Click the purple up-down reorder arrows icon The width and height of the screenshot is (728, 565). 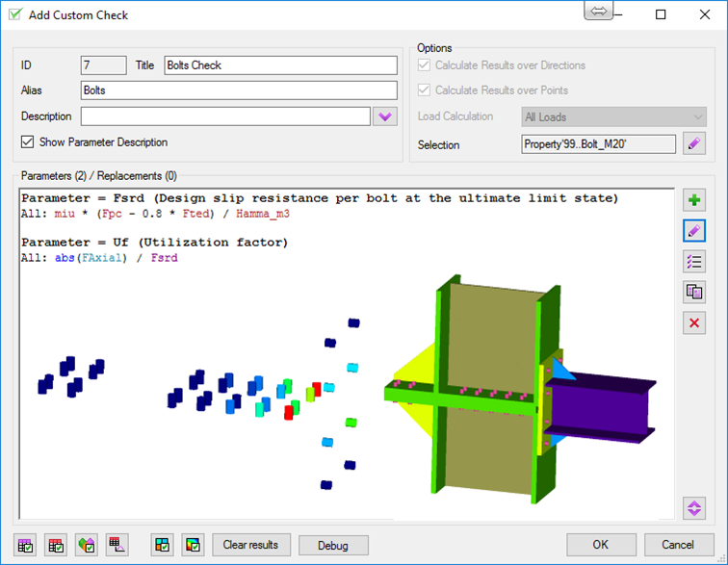pyautogui.click(x=694, y=508)
